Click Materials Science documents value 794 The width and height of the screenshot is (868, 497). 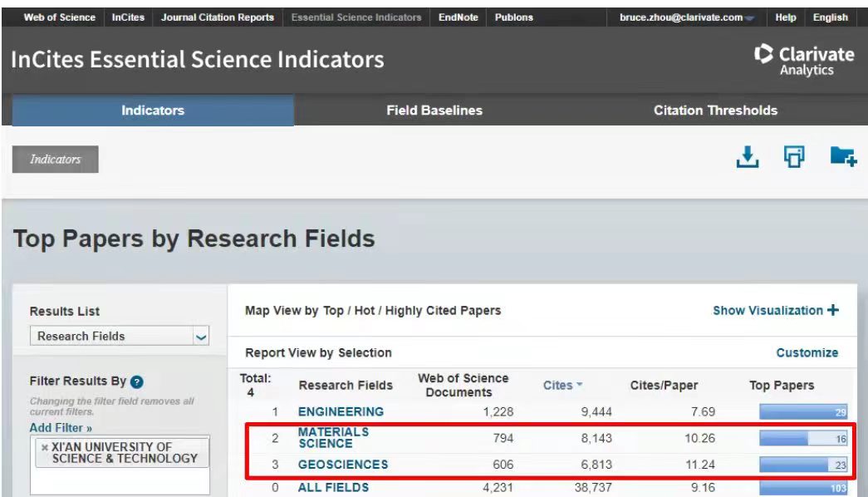point(503,438)
